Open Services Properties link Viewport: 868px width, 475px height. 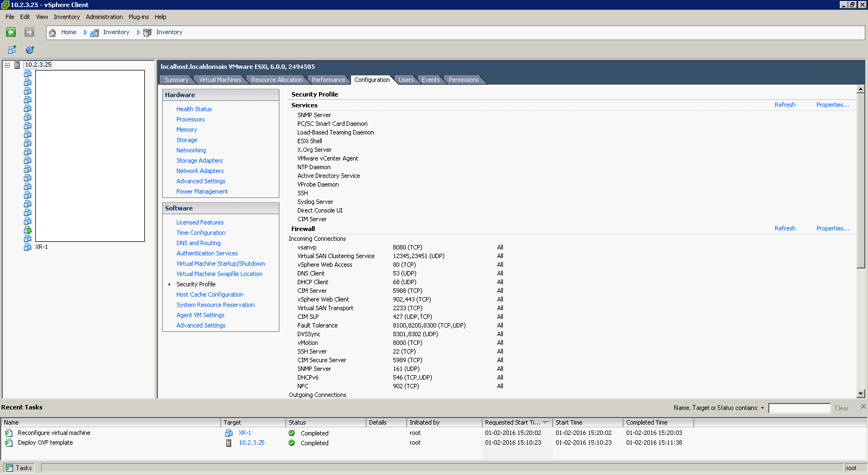point(833,105)
